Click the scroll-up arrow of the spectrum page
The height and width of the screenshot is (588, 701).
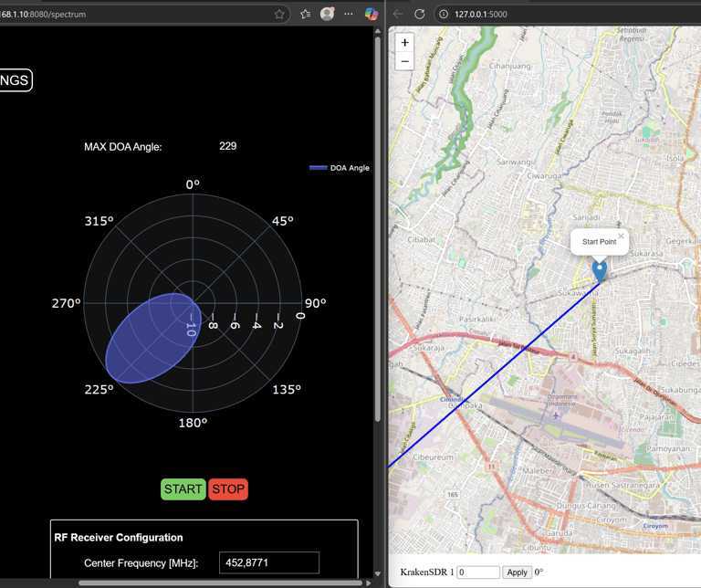pos(378,31)
